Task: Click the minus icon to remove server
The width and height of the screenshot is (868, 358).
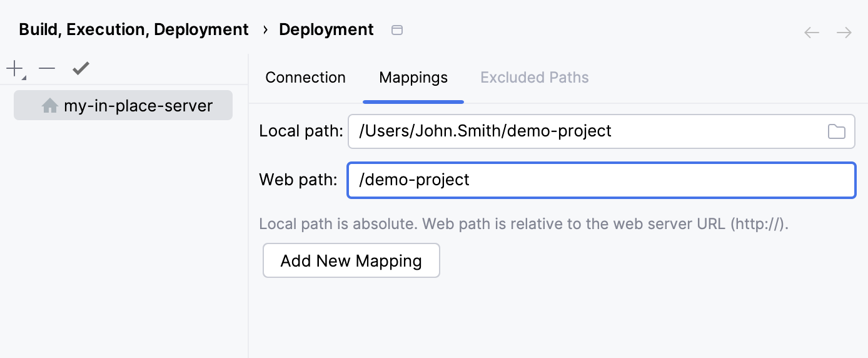Action: pyautogui.click(x=47, y=68)
